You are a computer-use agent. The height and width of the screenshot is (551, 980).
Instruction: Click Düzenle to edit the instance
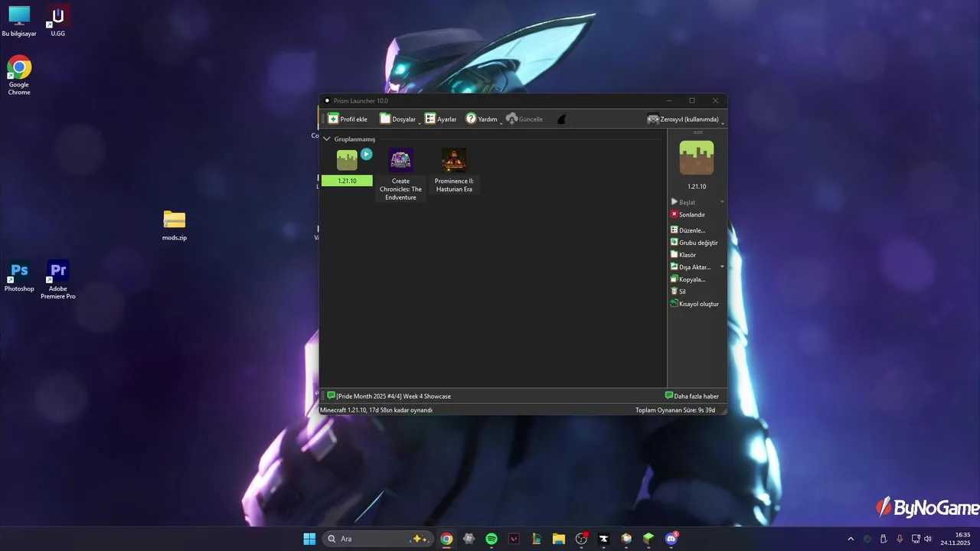(688, 230)
